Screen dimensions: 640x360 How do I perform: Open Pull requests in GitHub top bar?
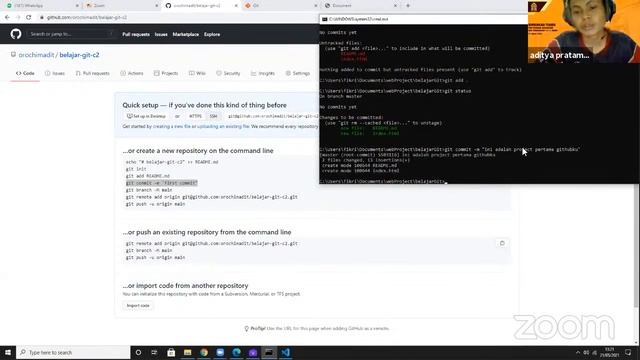tap(136, 34)
